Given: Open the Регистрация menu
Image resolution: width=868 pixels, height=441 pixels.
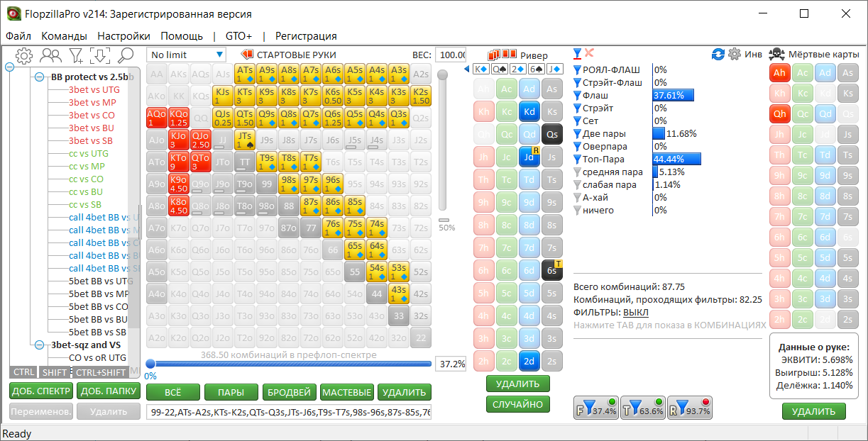Looking at the screenshot, I should pos(306,35).
